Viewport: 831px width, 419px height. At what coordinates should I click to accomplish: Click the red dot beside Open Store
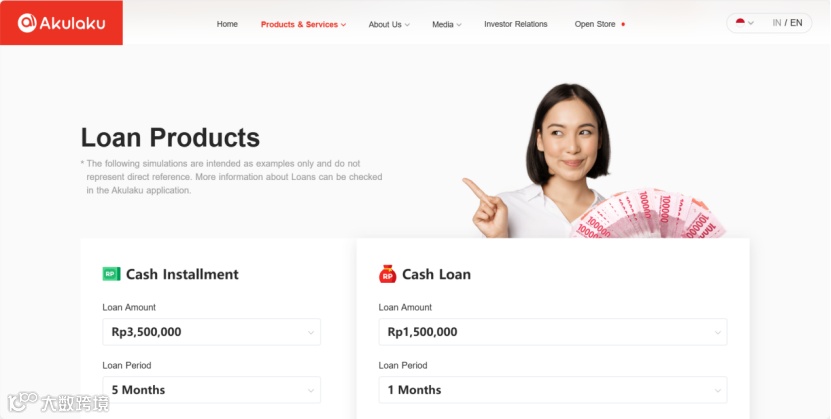[623, 24]
